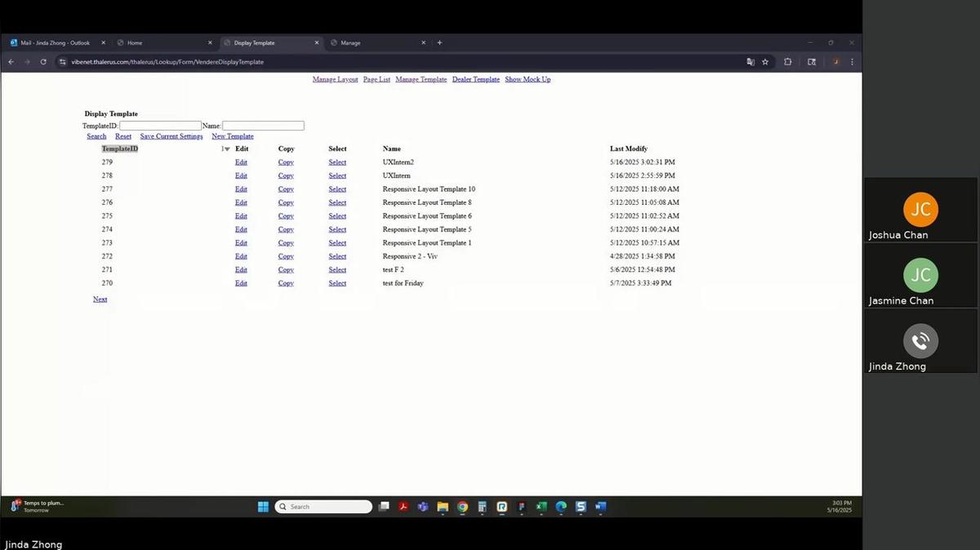Open Figma from the taskbar
This screenshot has height=550, width=980.
point(521,507)
